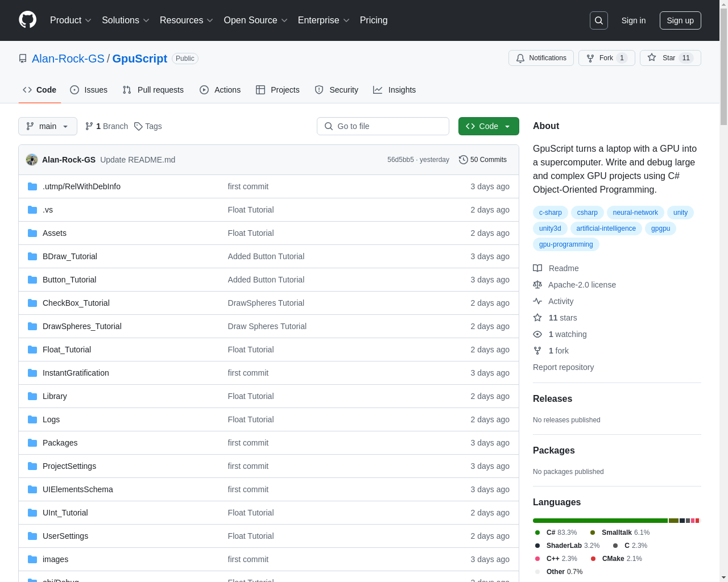The height and width of the screenshot is (582, 728).
Task: Expand the Solutions menu
Action: (126, 20)
